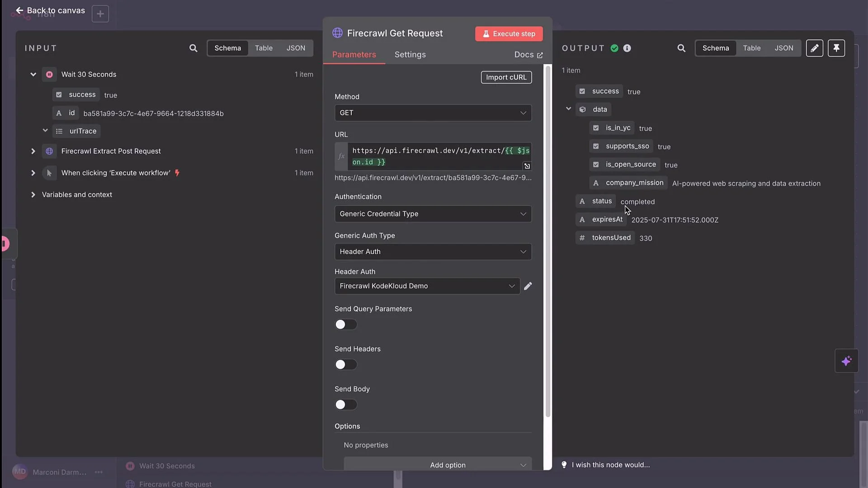Click I wish this node would link
The width and height of the screenshot is (868, 488).
click(611, 465)
